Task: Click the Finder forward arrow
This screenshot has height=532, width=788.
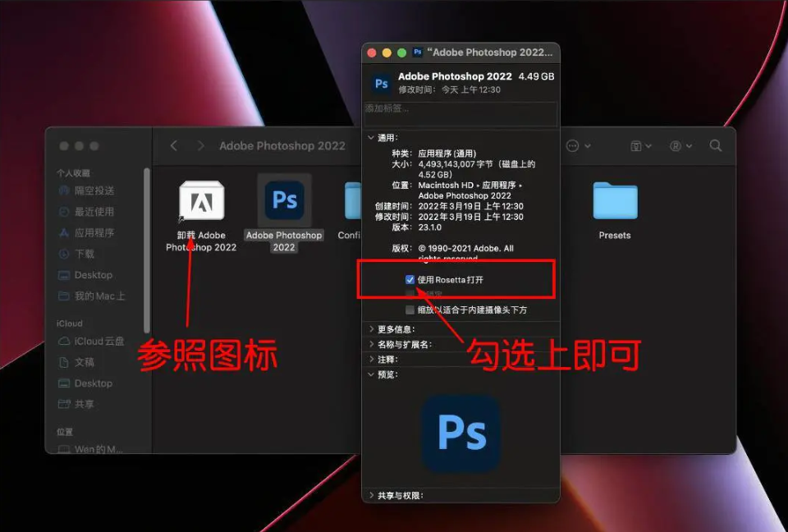Action: (200, 145)
